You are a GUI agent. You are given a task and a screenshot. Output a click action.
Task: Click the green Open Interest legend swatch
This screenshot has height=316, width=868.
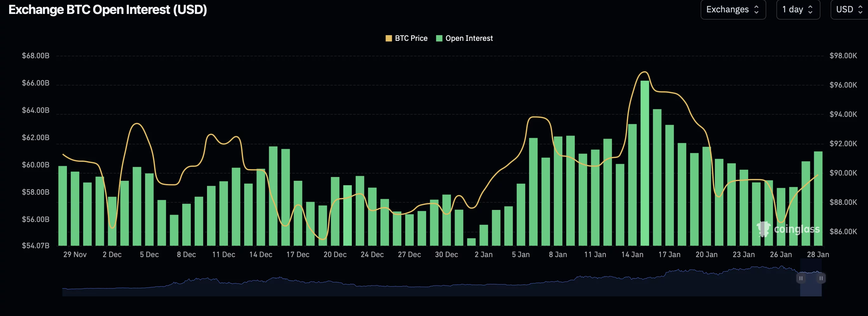click(439, 38)
